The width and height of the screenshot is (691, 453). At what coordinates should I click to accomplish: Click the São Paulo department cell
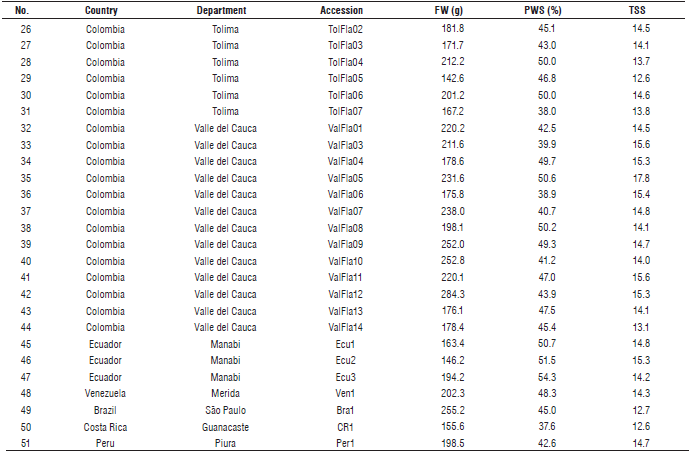coord(225,409)
